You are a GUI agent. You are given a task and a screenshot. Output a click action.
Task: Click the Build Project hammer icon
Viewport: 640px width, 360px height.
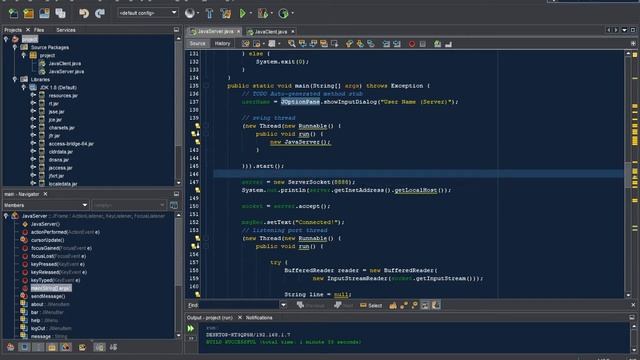pos(209,13)
